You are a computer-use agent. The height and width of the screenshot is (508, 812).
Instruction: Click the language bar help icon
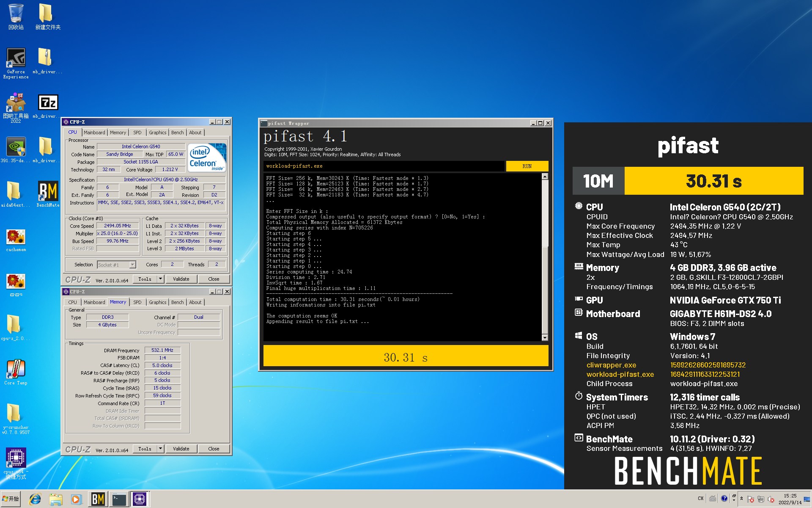pos(724,498)
